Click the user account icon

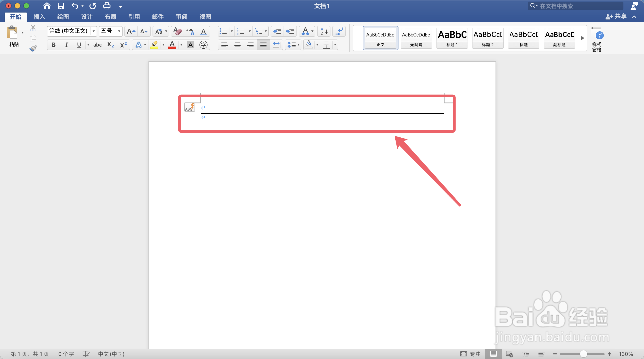click(634, 6)
